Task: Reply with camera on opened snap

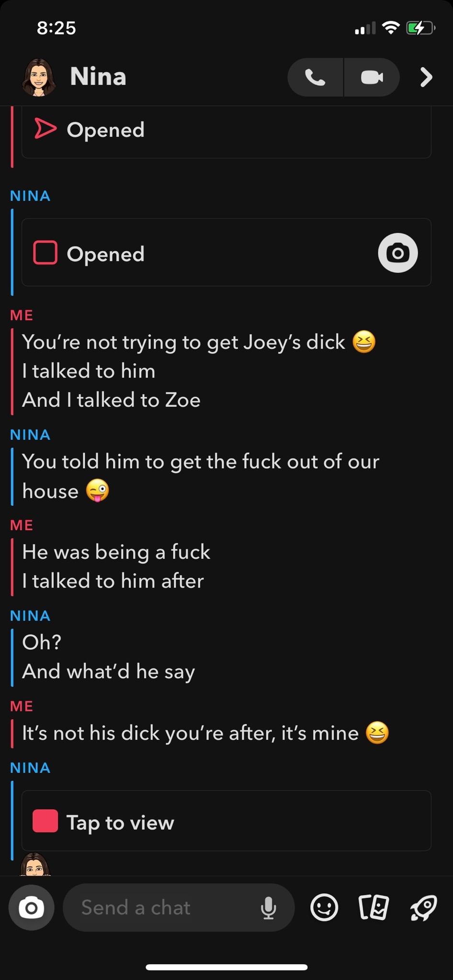Action: (398, 253)
